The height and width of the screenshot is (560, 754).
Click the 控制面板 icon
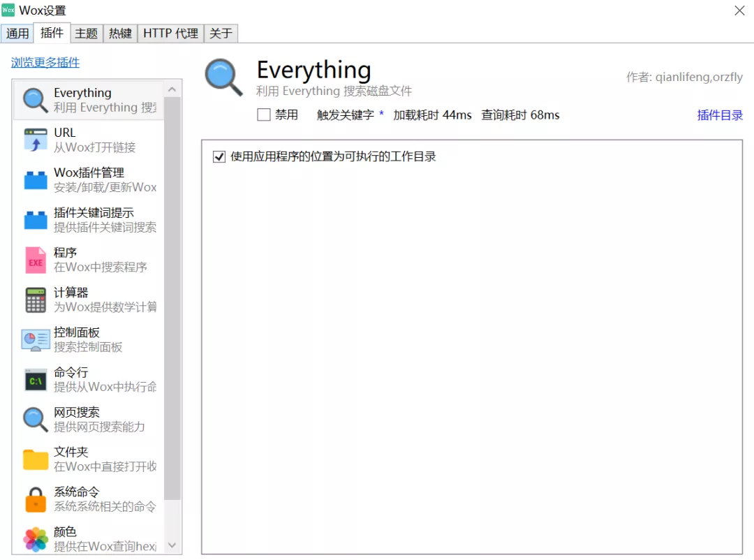(36, 339)
